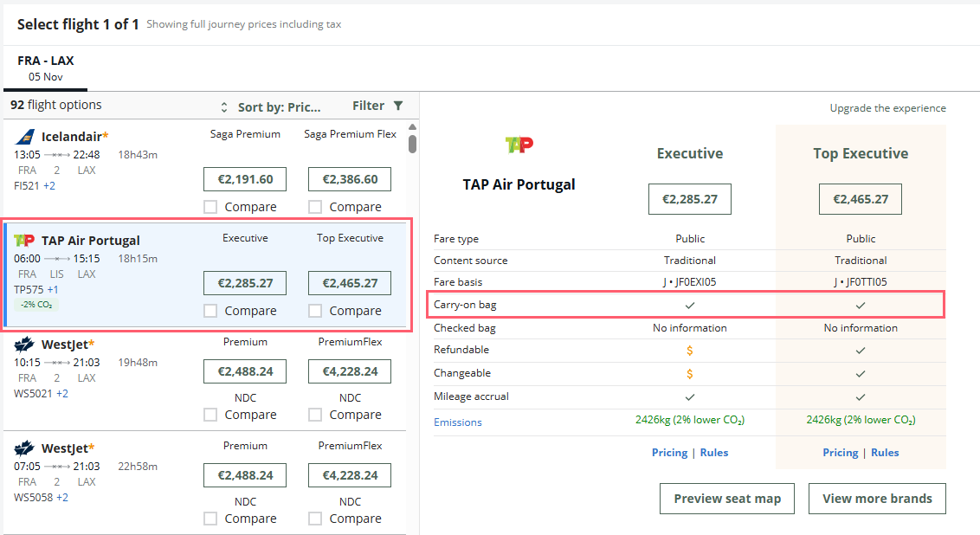The height and width of the screenshot is (535, 980).
Task: Choose Executive €2,285.27 in the comparison panel
Action: [x=689, y=199]
